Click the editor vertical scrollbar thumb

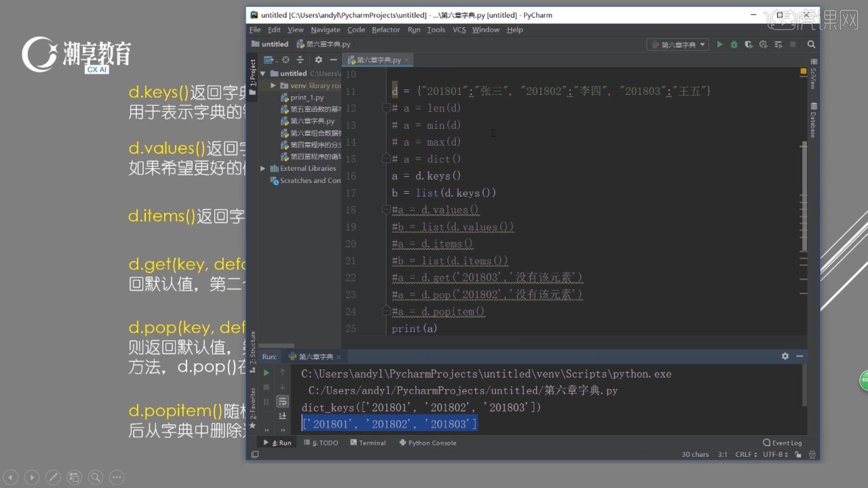804,197
